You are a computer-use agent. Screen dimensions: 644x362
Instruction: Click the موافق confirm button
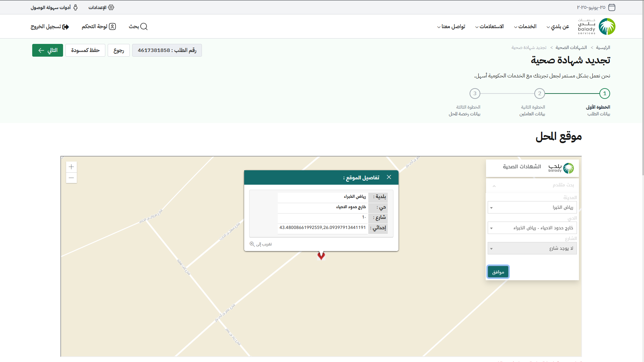tap(498, 272)
